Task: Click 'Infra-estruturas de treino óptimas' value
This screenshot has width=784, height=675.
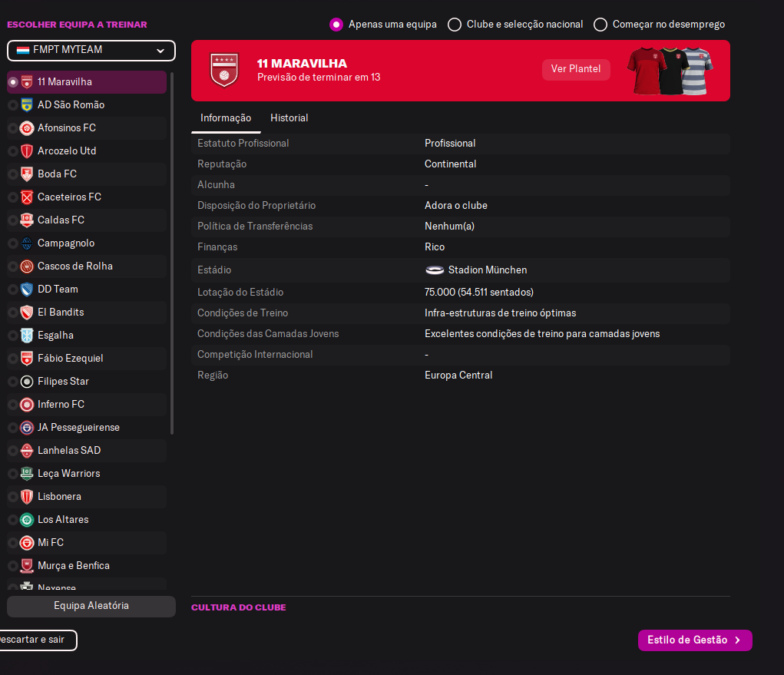Action: [501, 313]
